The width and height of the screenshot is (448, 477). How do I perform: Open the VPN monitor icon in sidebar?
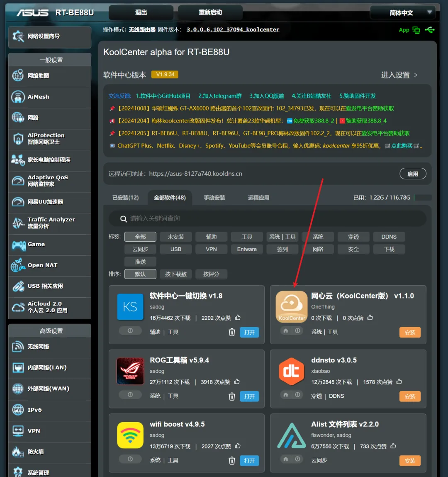point(18,431)
